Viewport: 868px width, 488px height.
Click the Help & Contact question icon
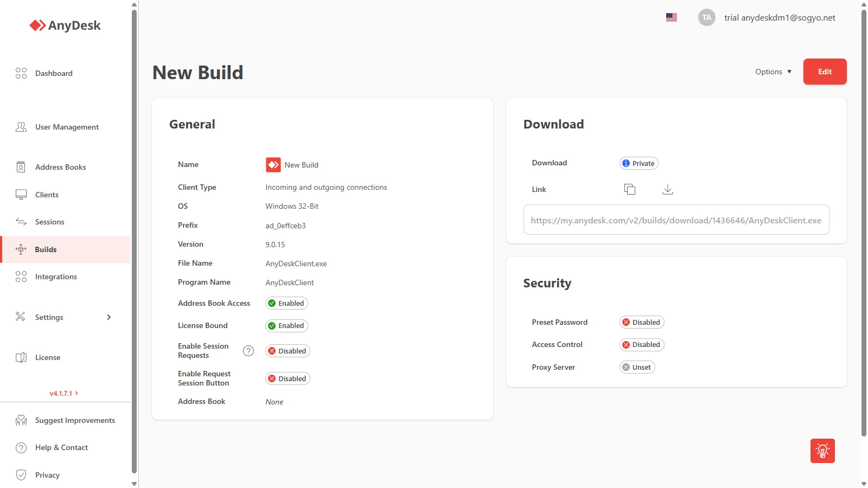tap(21, 448)
